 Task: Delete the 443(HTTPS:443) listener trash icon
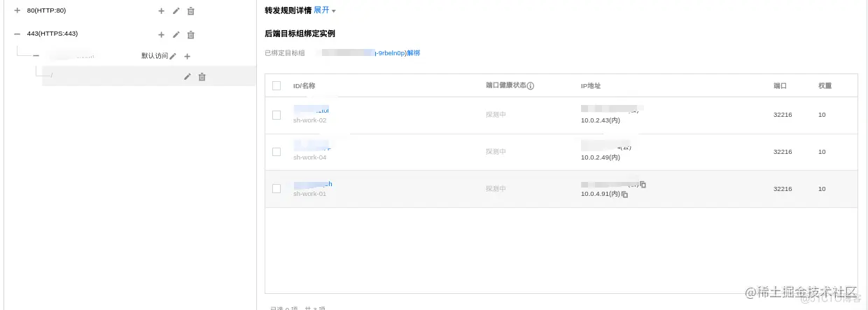click(190, 34)
